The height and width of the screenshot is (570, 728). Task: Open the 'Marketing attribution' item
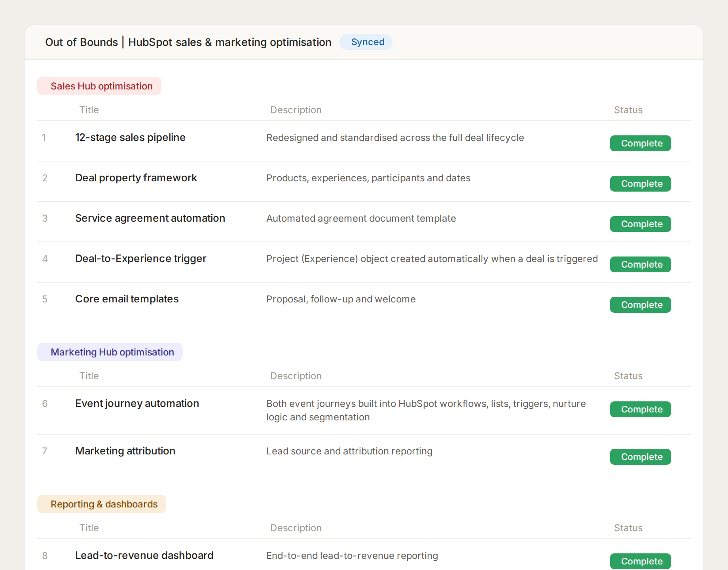click(125, 451)
